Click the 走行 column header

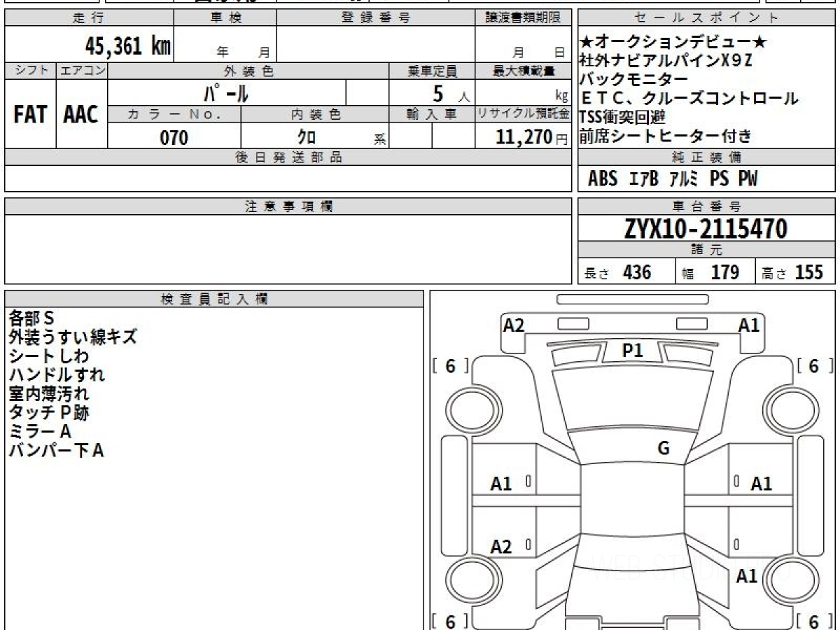89,18
